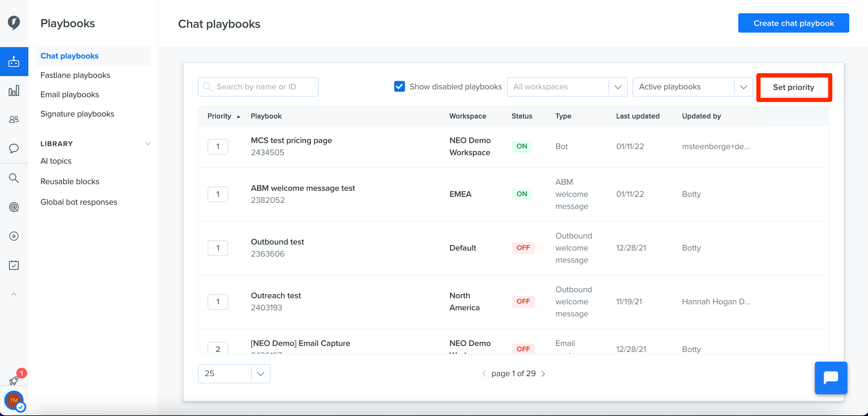868x416 pixels.
Task: Click the Drift lightning logo icon
Action: point(14,23)
